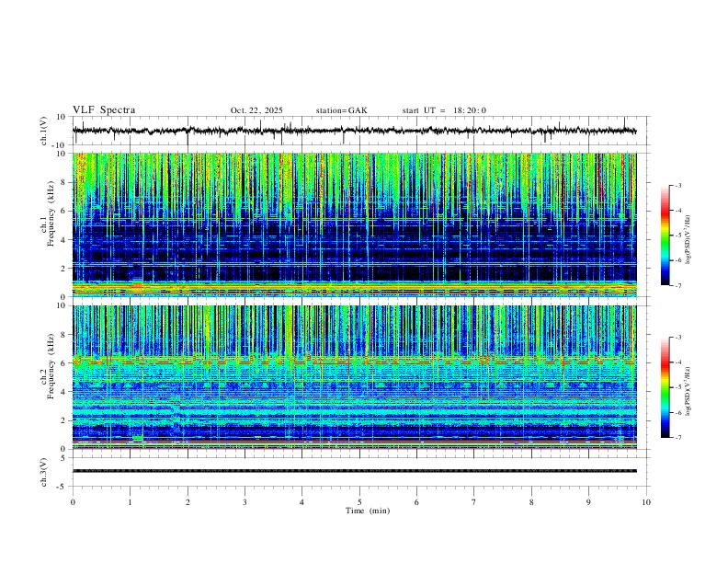The width and height of the screenshot is (728, 563).
Task: Click the "Time (min)" axis label
Action: 368,511
